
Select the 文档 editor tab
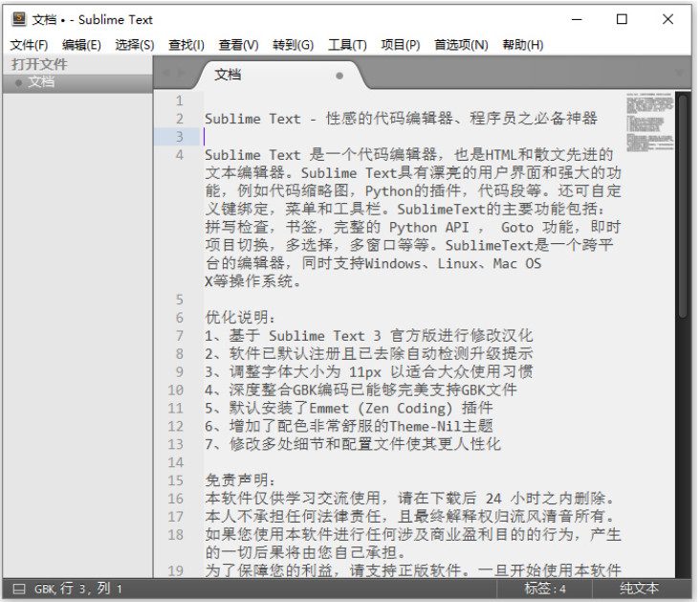click(x=281, y=75)
